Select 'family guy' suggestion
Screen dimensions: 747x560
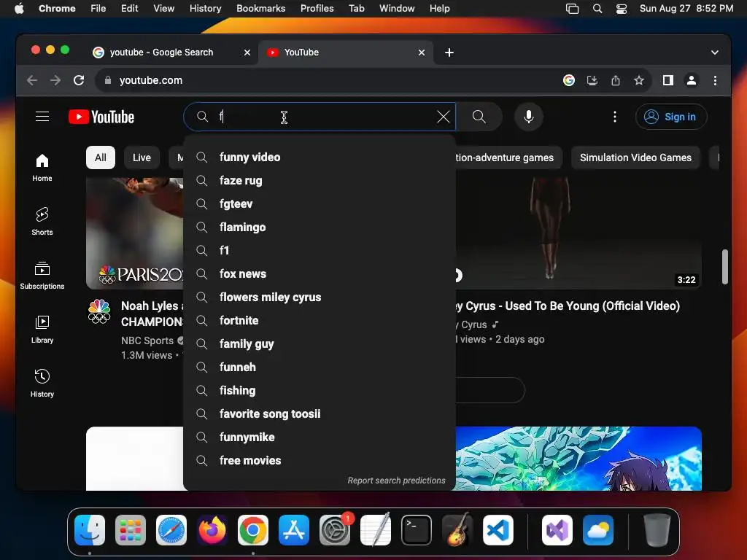[x=320, y=344]
